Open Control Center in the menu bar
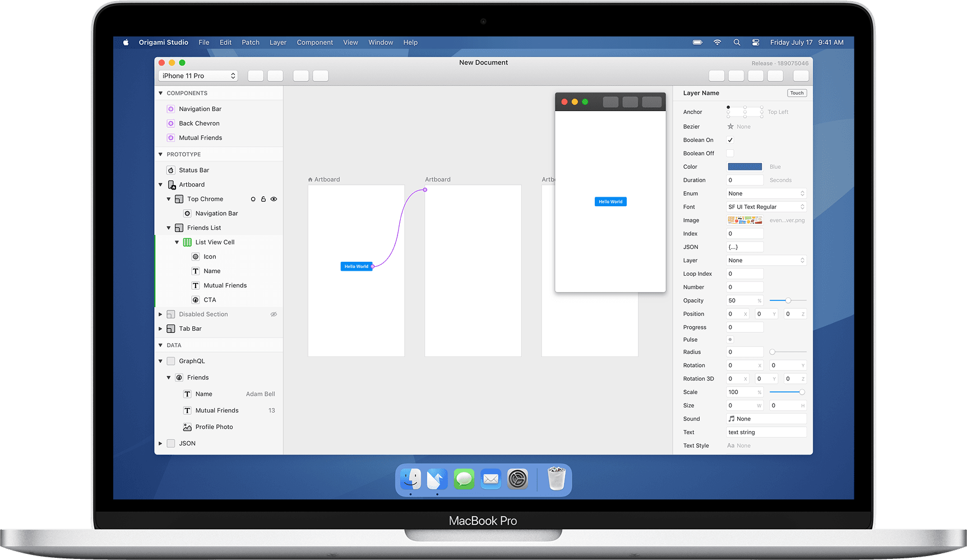The width and height of the screenshot is (967, 560). click(756, 43)
